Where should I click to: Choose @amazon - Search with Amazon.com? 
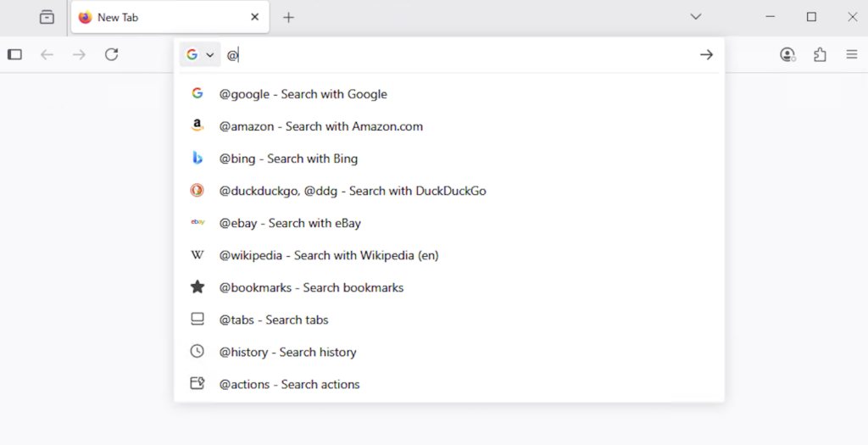click(320, 126)
